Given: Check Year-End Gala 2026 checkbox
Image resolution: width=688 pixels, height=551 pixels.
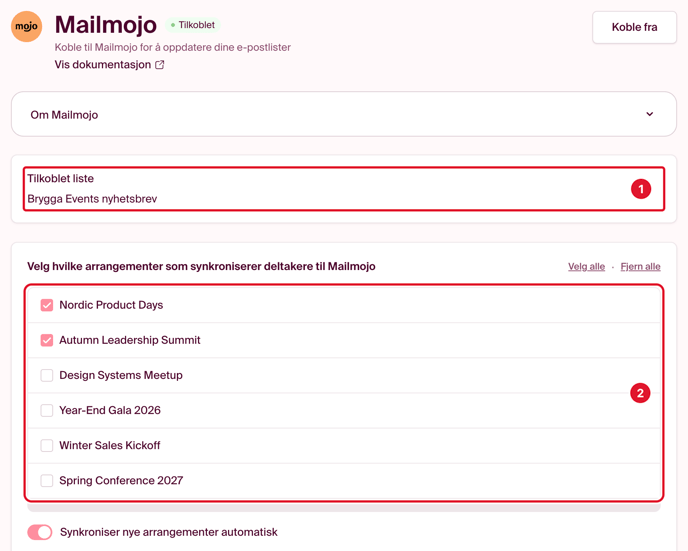Looking at the screenshot, I should (47, 410).
